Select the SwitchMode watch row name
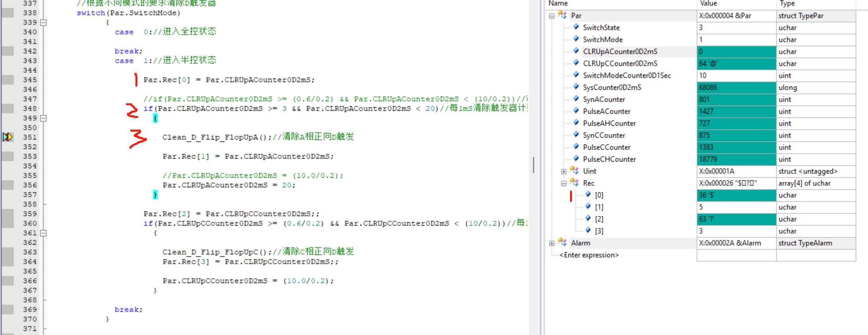This screenshot has width=868, height=335. point(603,40)
